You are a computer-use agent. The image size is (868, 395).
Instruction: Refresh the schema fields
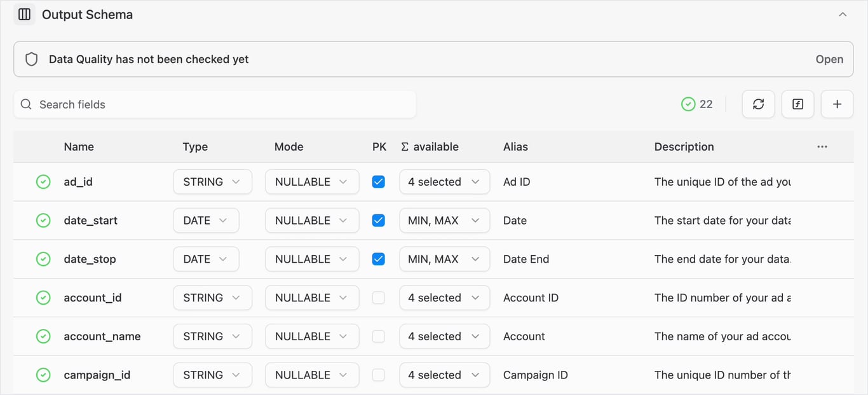(x=758, y=104)
